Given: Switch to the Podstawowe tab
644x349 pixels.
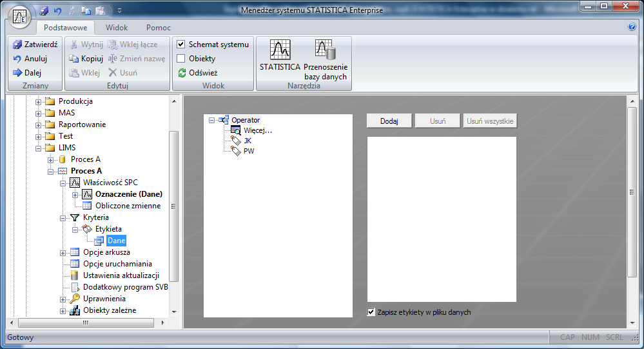Looking at the screenshot, I should (65, 28).
